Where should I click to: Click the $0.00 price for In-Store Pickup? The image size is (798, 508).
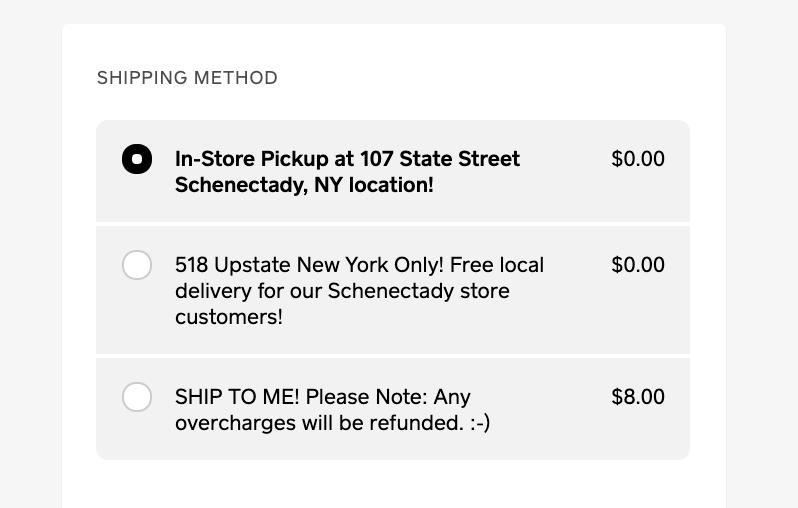tap(638, 159)
